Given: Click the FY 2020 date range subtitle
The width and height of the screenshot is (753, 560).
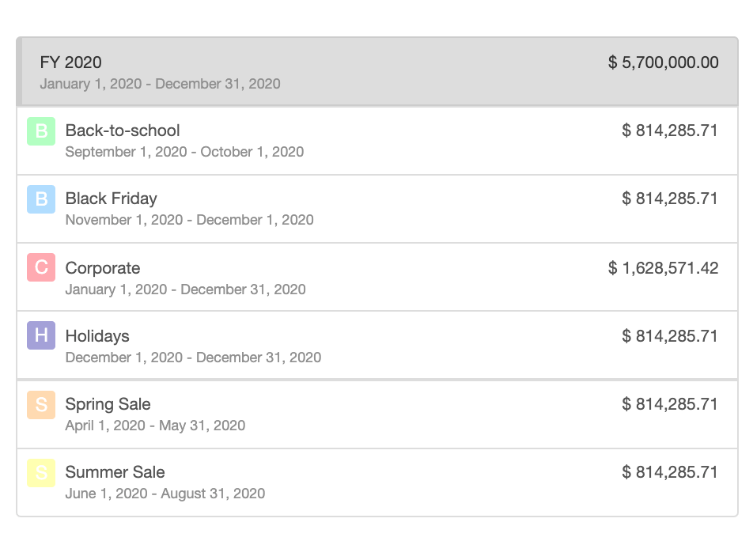Looking at the screenshot, I should coord(160,84).
